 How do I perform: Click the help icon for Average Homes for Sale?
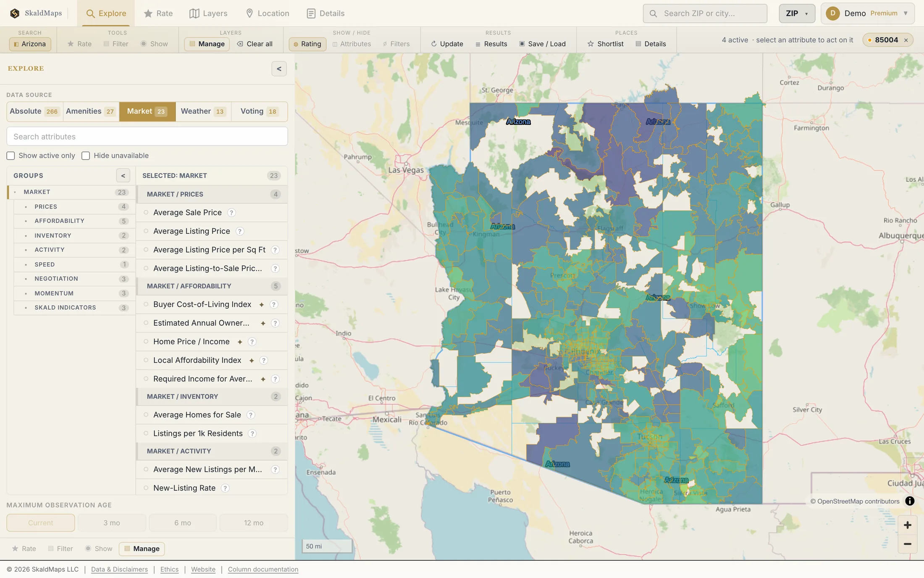[x=251, y=415]
